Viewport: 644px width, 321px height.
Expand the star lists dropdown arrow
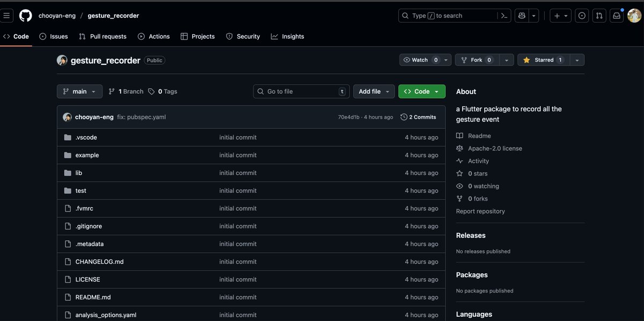pos(577,60)
